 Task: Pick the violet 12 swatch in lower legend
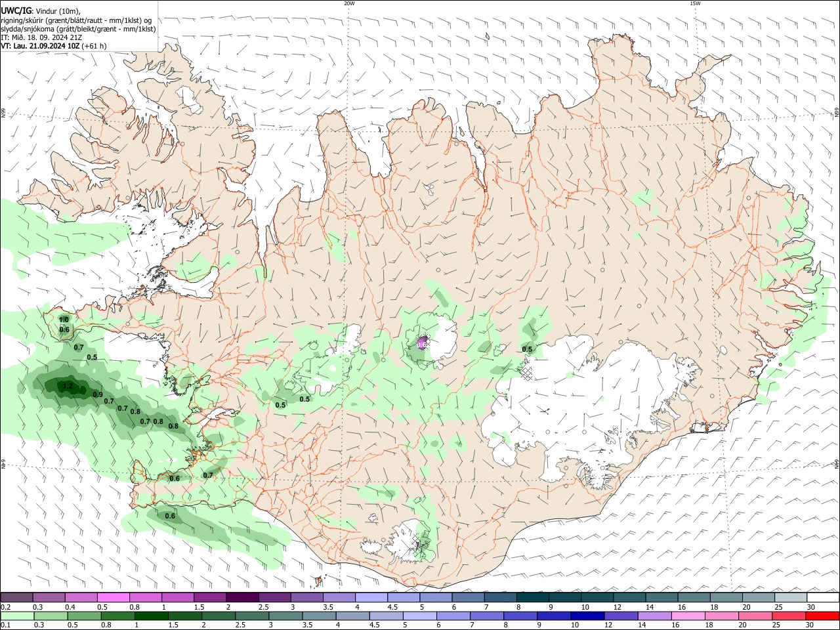[x=621, y=616]
